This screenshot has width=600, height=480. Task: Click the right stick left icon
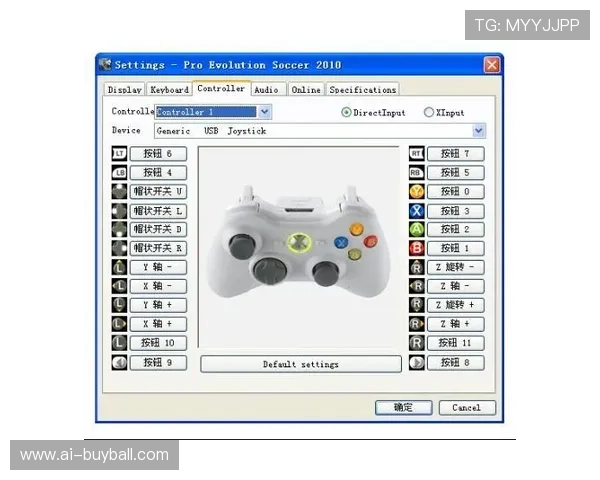pos(417,286)
